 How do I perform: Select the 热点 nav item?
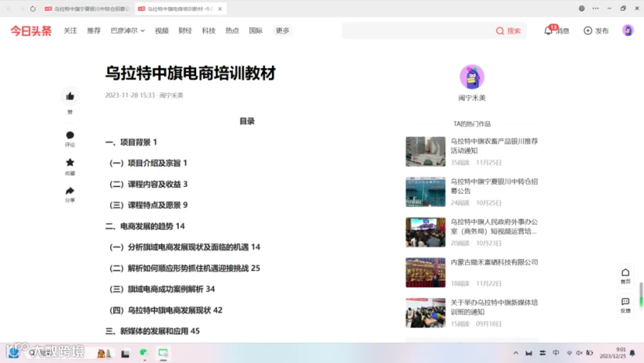point(232,30)
